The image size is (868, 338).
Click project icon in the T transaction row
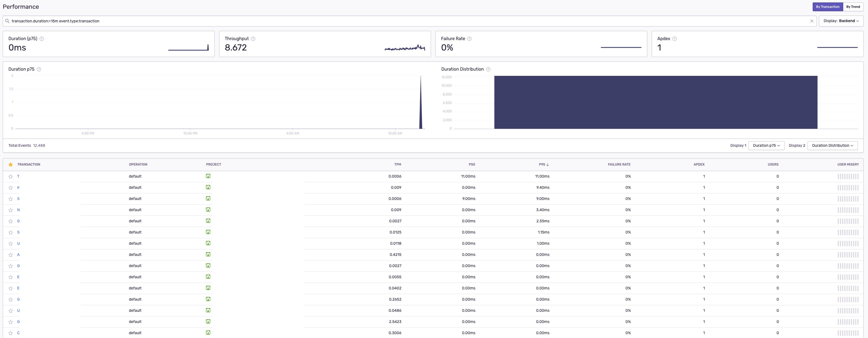pos(208,176)
